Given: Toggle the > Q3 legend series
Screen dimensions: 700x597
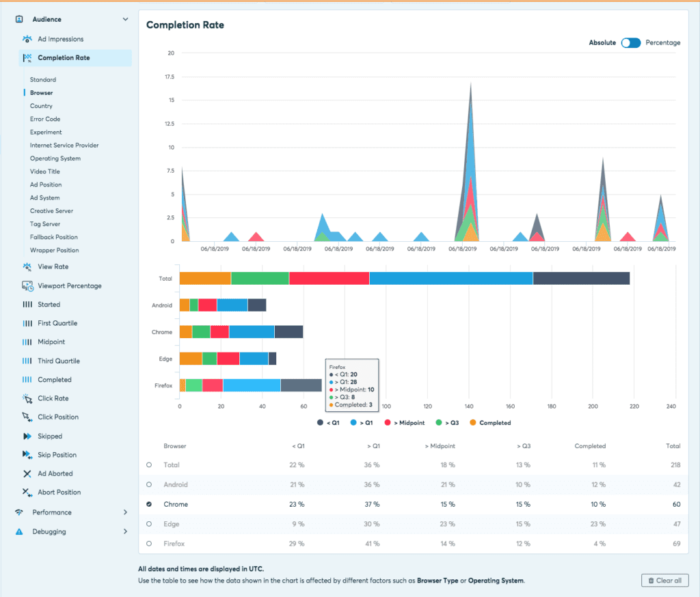Looking at the screenshot, I should 447,423.
